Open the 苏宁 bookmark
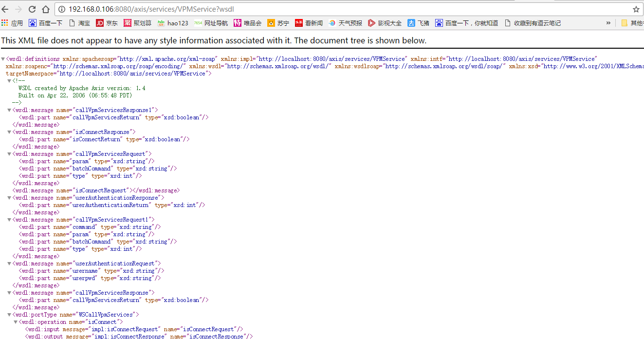This screenshot has width=644, height=339. tap(278, 23)
